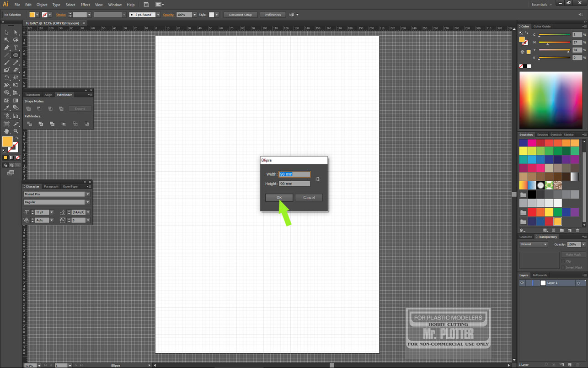Viewport: 588px width, 368px height.
Task: Swap fill and stroke arrows
Action: coord(17,138)
